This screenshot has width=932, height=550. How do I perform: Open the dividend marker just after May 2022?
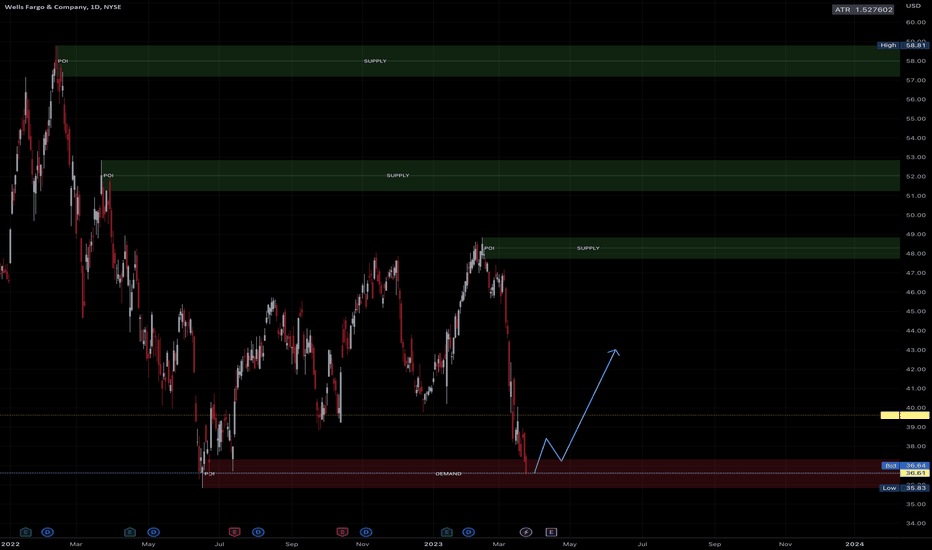(x=153, y=532)
